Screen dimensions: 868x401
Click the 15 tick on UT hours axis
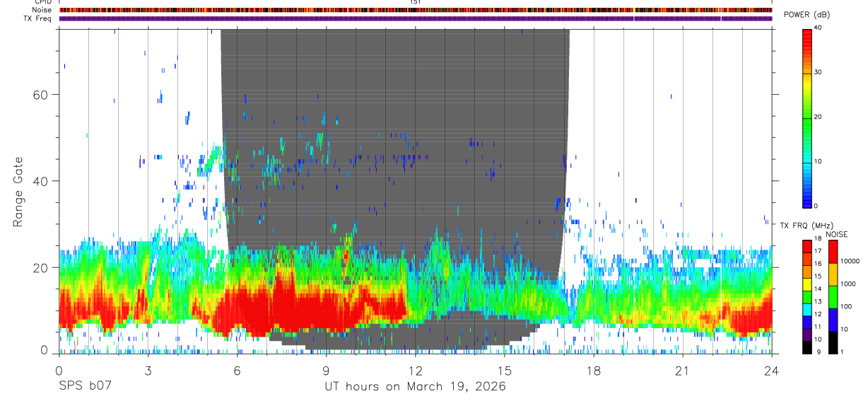point(504,371)
